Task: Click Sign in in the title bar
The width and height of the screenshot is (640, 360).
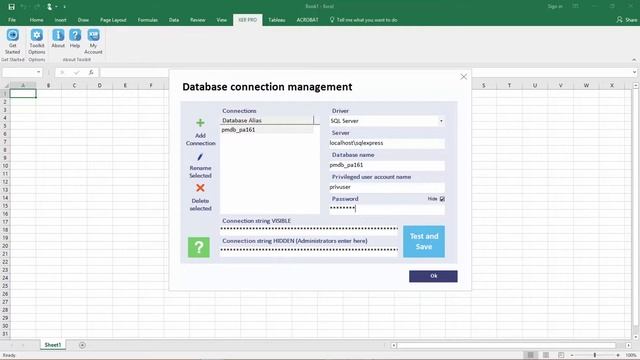Action: (555, 7)
